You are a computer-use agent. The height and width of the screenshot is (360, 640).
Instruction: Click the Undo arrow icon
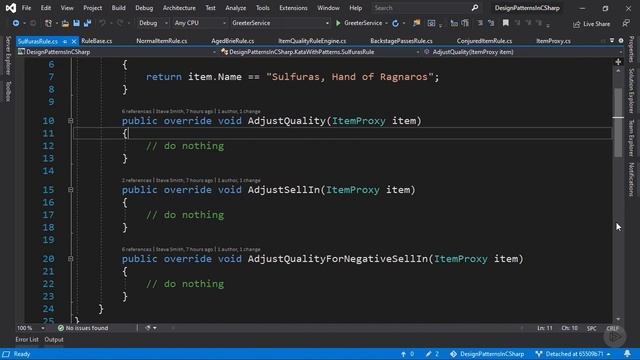point(102,23)
